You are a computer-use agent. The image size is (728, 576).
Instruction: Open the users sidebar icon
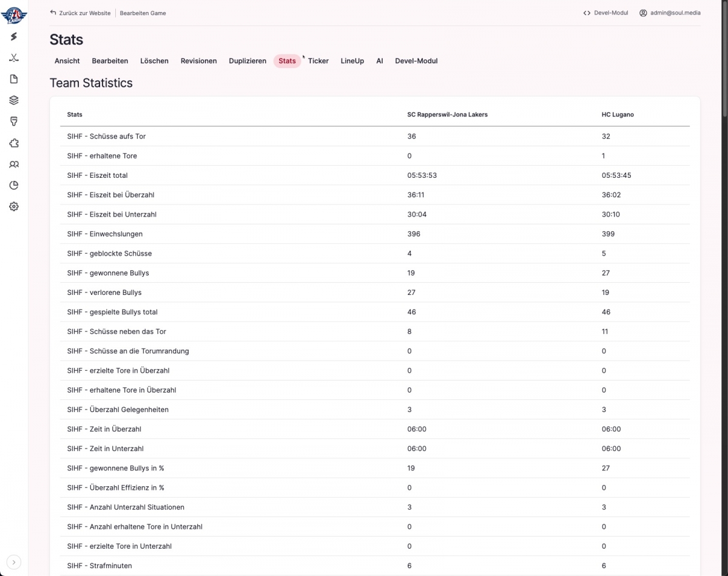(14, 164)
